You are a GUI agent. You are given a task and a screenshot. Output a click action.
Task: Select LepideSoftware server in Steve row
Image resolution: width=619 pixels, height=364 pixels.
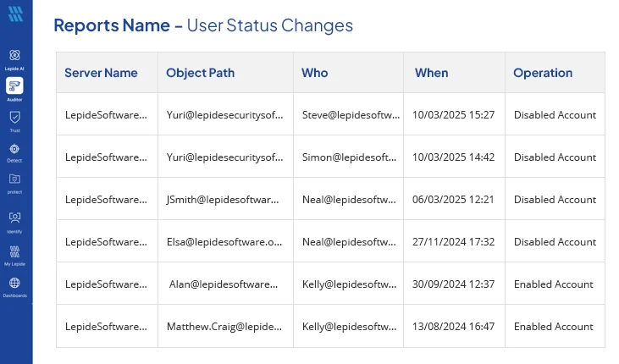pos(106,115)
